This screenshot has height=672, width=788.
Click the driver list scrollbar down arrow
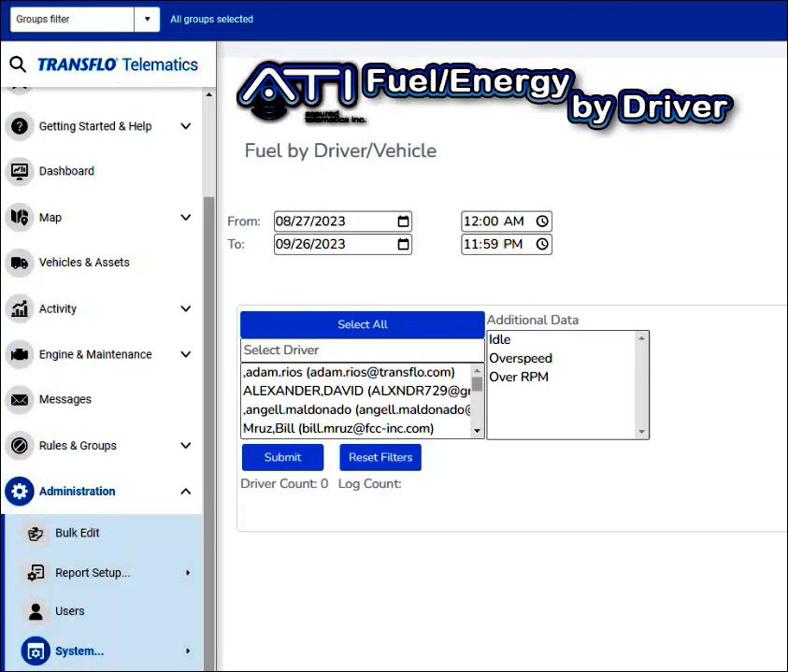pos(478,431)
